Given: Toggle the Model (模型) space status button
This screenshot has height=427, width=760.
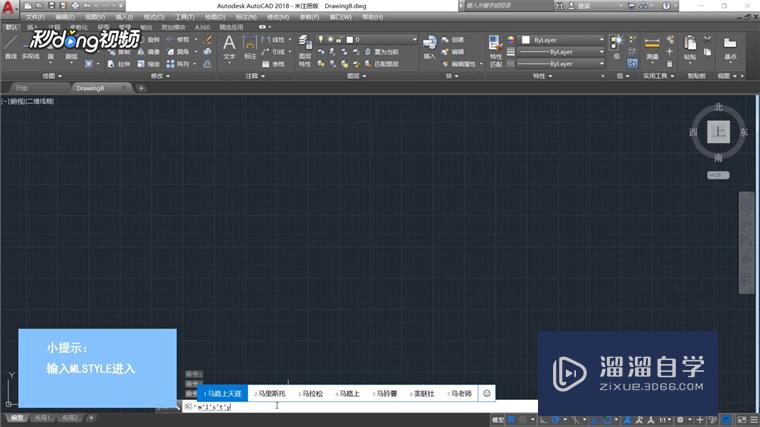Looking at the screenshot, I should coord(498,420).
